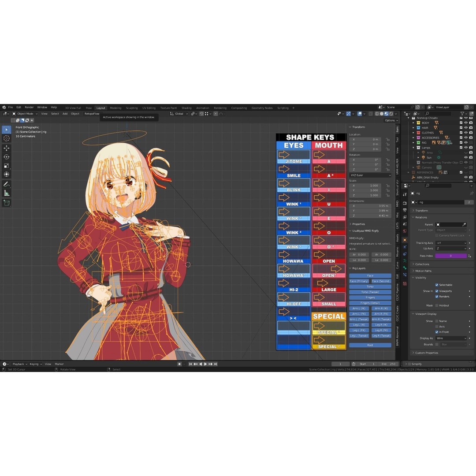The image size is (476, 476).
Task: Uncheck the Viewports visibility checkbox
Action: pos(437,291)
